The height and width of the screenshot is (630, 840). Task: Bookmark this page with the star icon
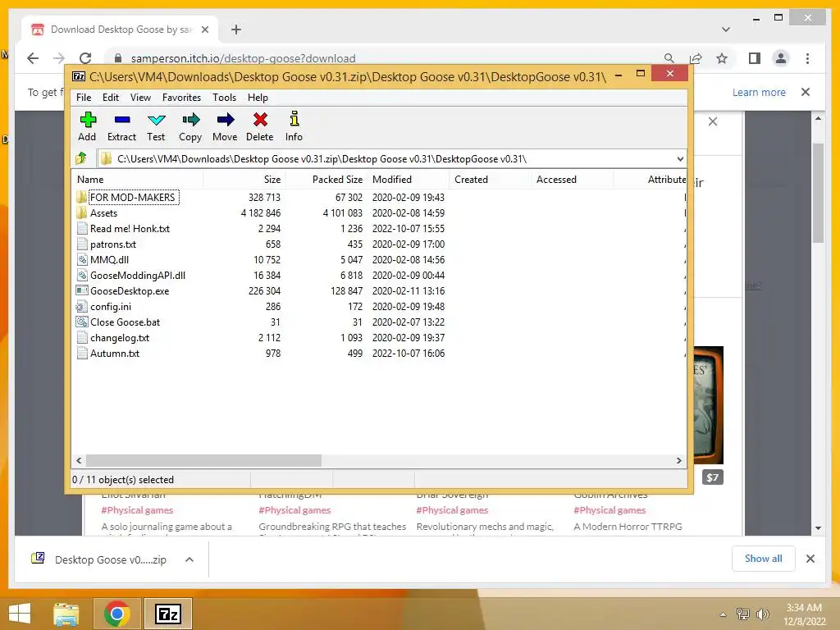tap(722, 58)
